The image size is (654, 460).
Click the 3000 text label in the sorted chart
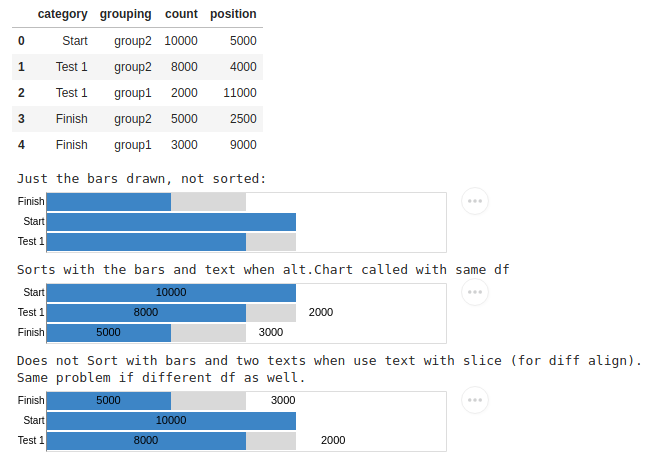click(271, 332)
